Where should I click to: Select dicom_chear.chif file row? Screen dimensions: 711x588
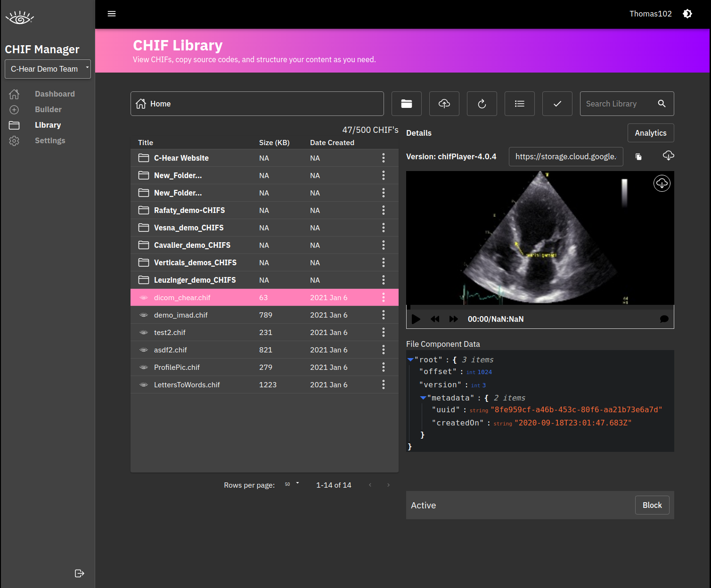tap(264, 297)
